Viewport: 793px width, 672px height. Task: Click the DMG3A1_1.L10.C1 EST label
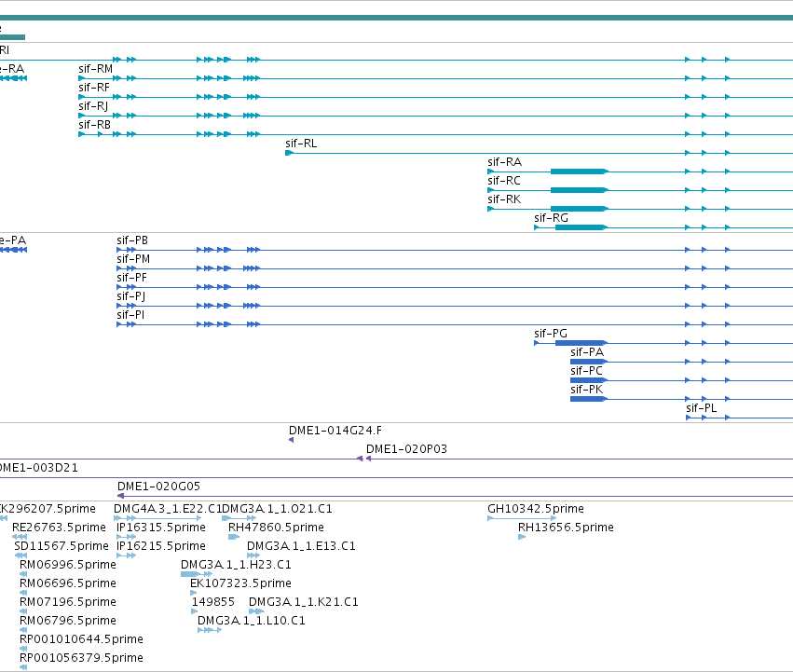(252, 621)
